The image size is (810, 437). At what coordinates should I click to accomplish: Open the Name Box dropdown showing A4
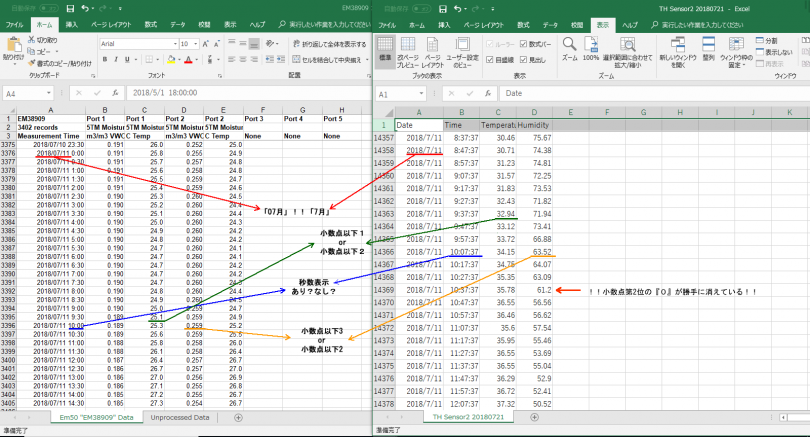49,93
